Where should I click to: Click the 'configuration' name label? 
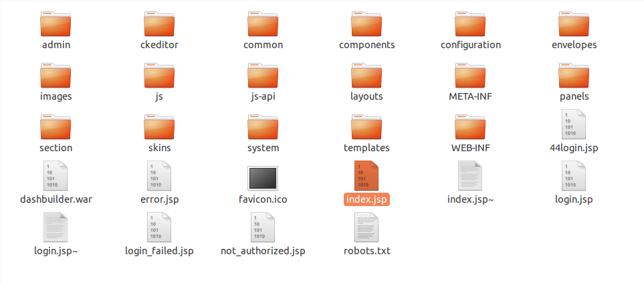[x=471, y=45]
